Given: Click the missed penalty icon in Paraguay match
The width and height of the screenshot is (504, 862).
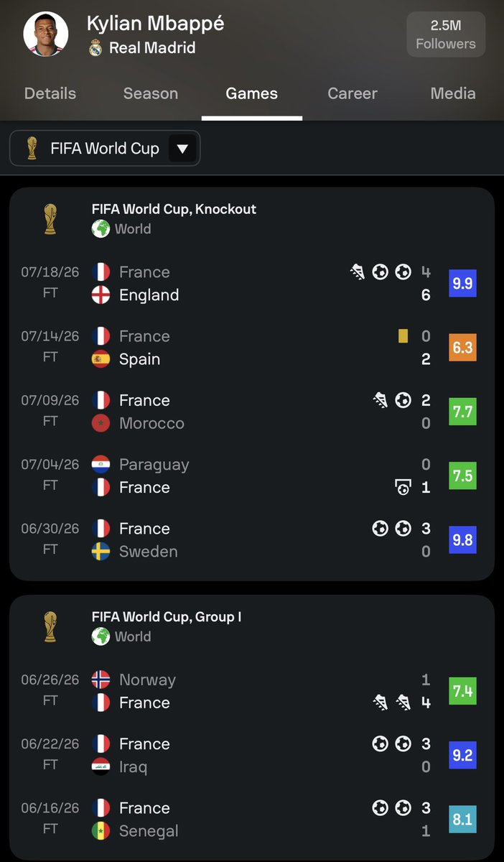Looking at the screenshot, I should 403,487.
